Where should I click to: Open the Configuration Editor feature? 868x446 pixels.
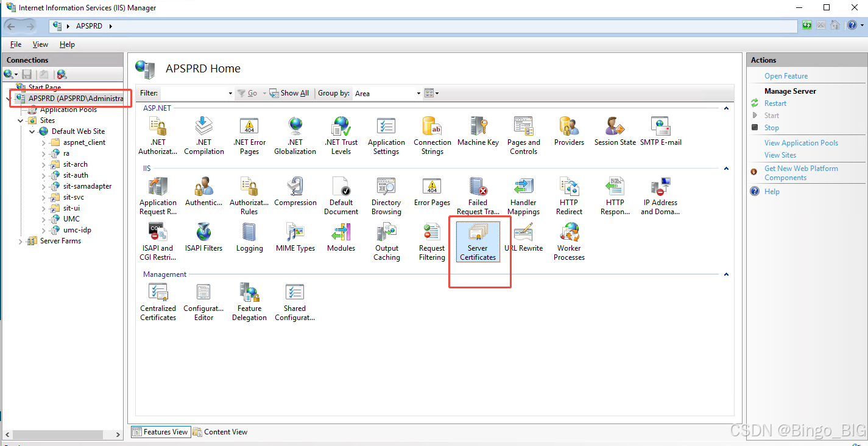pyautogui.click(x=204, y=302)
